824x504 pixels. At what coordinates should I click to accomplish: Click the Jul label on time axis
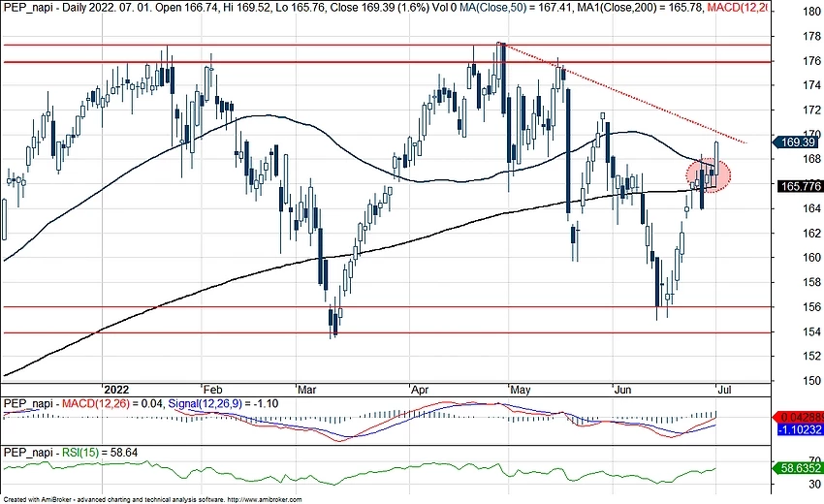point(724,390)
